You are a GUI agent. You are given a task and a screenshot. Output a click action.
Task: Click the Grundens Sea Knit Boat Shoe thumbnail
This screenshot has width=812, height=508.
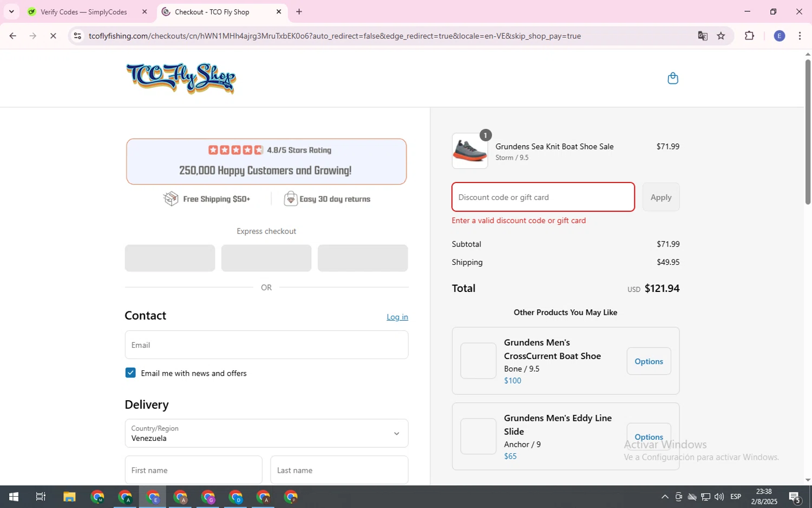click(x=469, y=151)
